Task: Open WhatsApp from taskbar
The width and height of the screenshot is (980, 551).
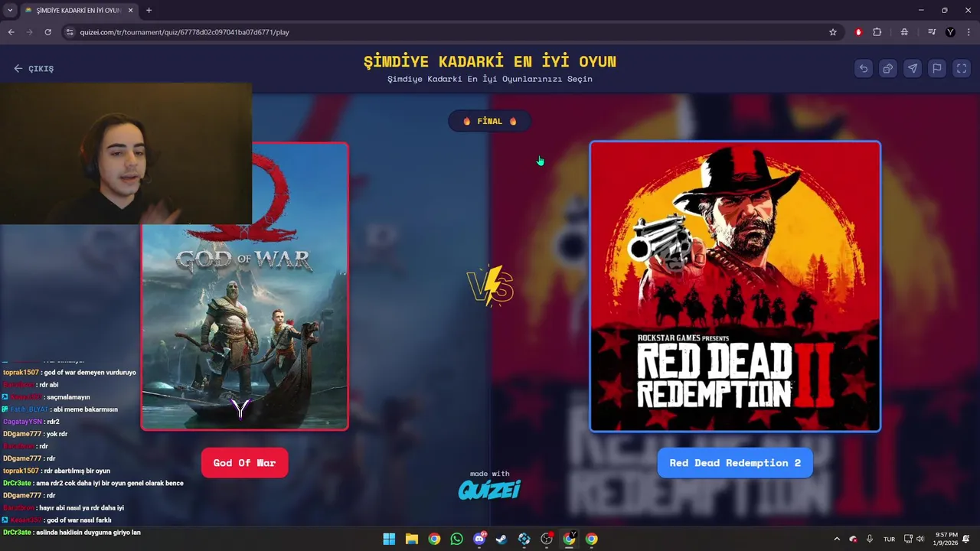Action: [x=456, y=539]
